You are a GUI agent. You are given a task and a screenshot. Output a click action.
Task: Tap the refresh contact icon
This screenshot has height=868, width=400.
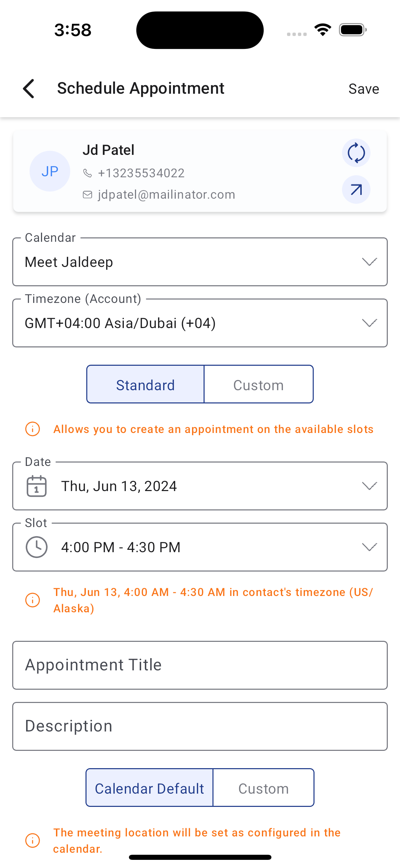(x=356, y=153)
